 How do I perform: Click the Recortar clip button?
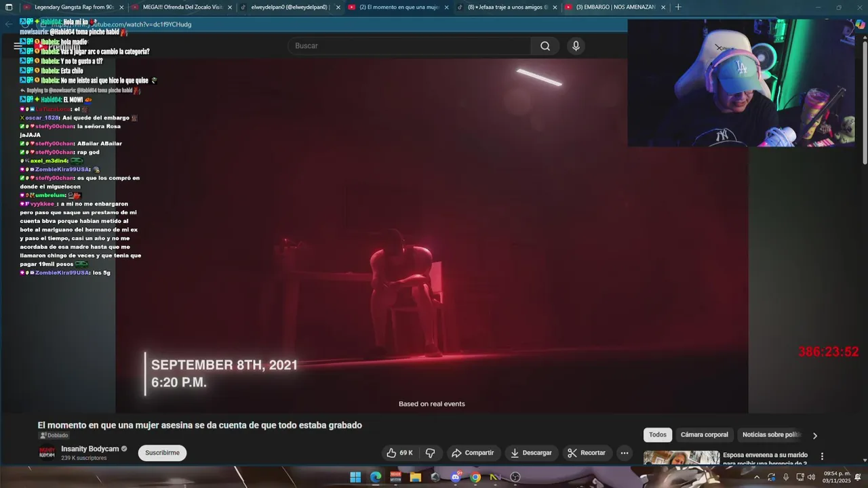pos(587,453)
